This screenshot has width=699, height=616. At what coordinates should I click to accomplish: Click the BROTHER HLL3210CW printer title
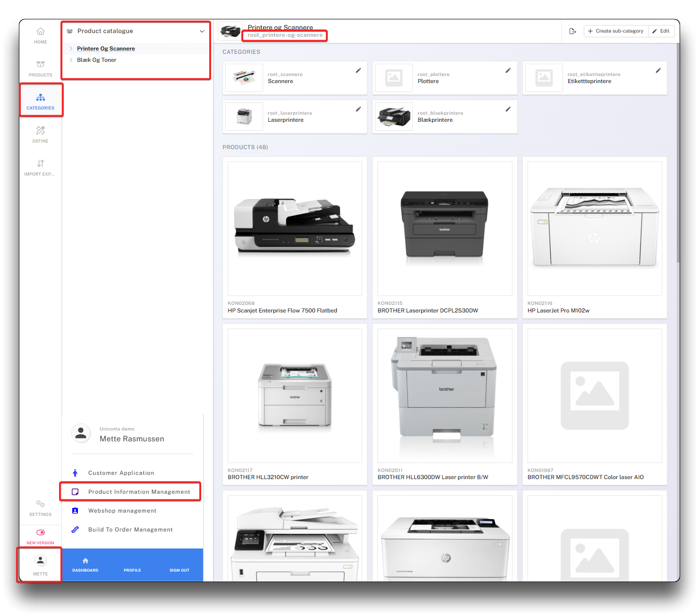pos(268,477)
